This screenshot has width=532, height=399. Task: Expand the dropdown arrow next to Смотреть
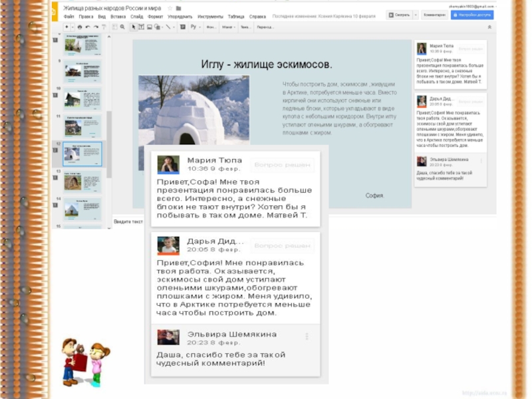coord(416,15)
